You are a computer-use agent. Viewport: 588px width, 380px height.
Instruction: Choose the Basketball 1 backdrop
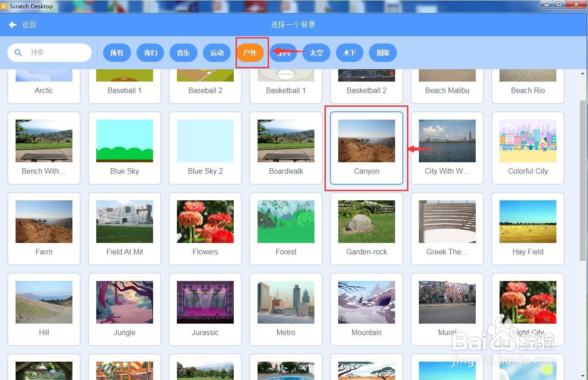pyautogui.click(x=286, y=86)
